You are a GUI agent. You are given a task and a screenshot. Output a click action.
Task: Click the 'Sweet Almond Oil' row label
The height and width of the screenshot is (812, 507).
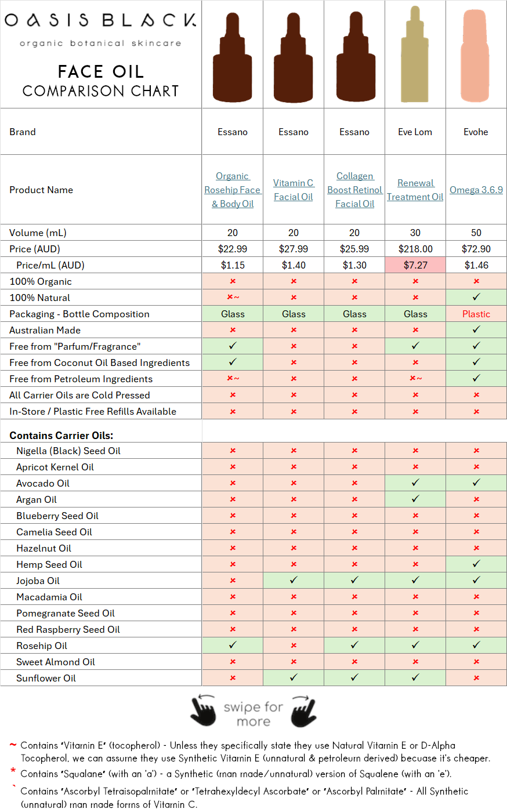tap(56, 662)
